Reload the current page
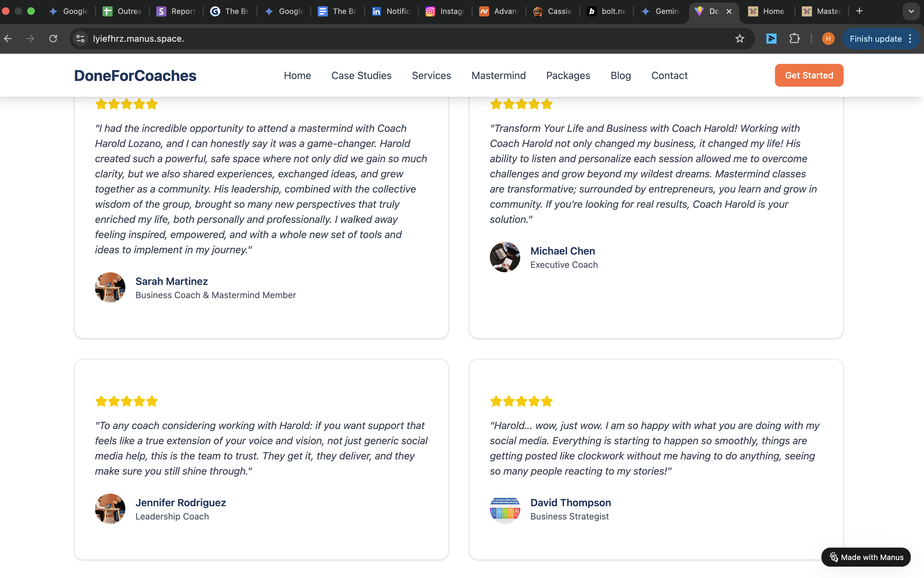Screen dimensions: 924x578 pyautogui.click(x=53, y=39)
